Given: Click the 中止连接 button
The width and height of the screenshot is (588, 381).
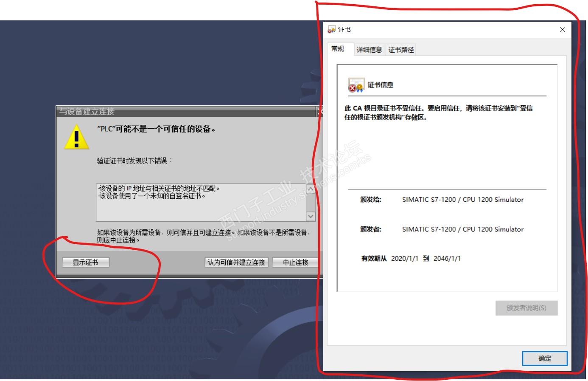Looking at the screenshot, I should 296,262.
